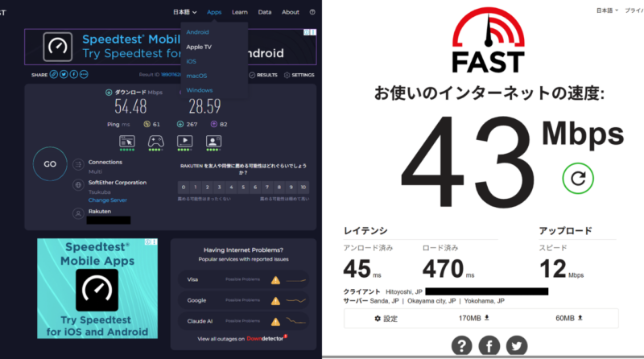Click the SoftEther server globe icon
The height and width of the screenshot is (359, 644).
coord(78,185)
